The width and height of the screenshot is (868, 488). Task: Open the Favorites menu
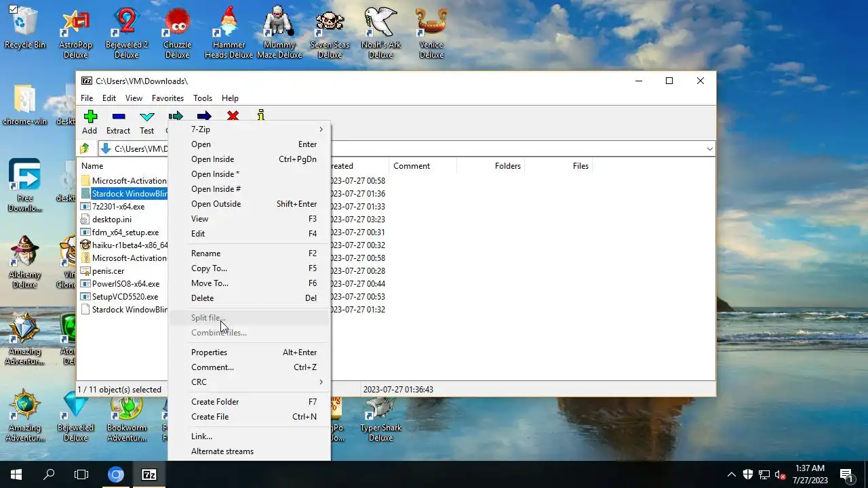pos(167,98)
